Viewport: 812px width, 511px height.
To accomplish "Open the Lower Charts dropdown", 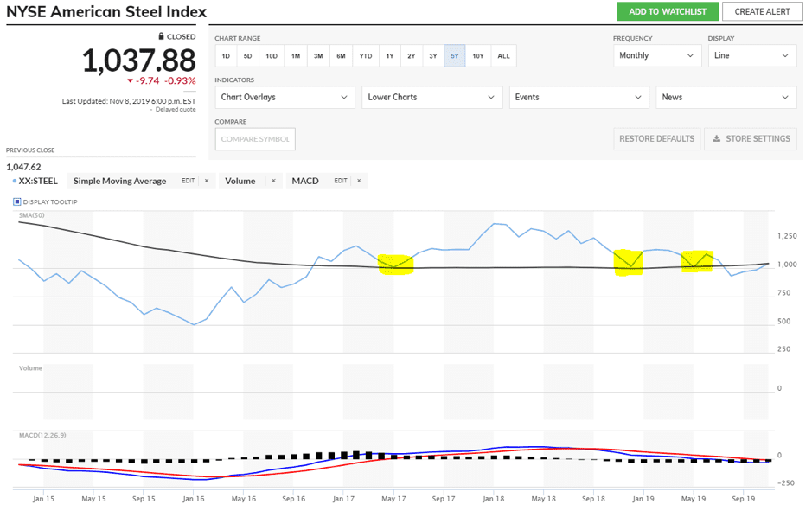I will point(432,97).
